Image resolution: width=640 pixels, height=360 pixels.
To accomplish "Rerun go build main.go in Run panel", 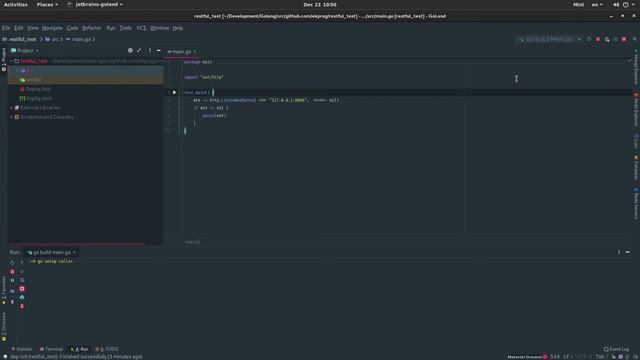I will 12,263.
